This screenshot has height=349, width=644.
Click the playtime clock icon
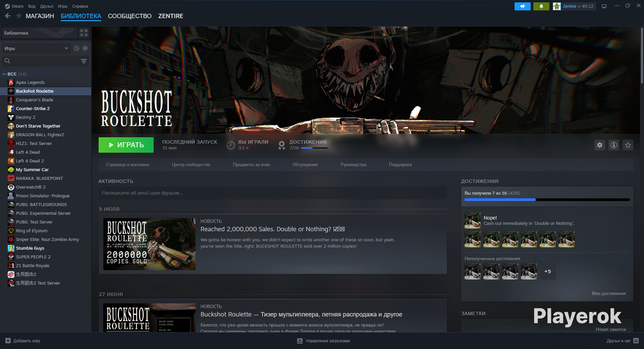tap(231, 145)
